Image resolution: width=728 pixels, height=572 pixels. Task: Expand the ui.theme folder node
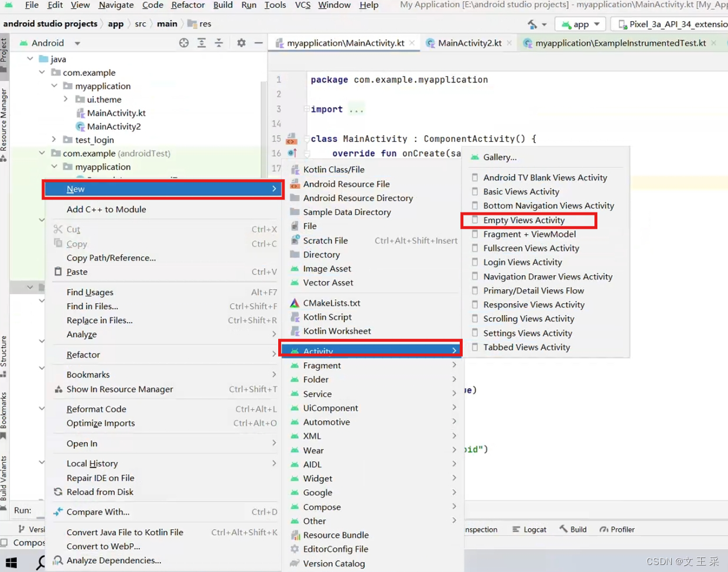click(x=66, y=99)
